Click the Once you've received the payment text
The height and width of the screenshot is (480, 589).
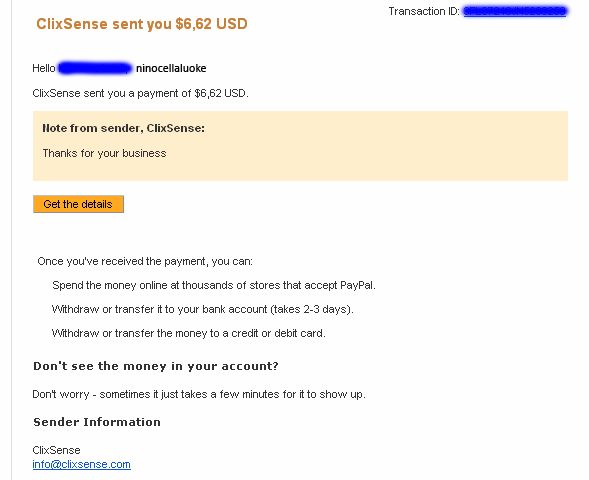145,261
